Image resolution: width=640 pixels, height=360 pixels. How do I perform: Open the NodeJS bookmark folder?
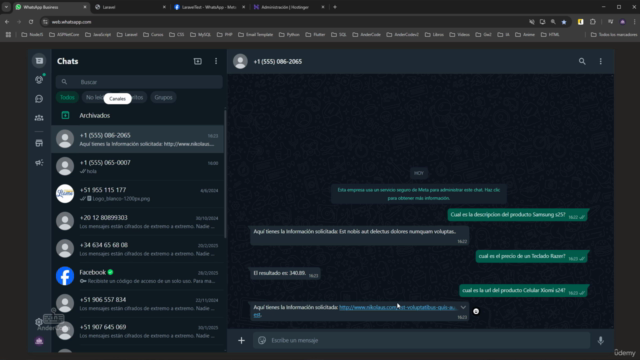[x=32, y=35]
